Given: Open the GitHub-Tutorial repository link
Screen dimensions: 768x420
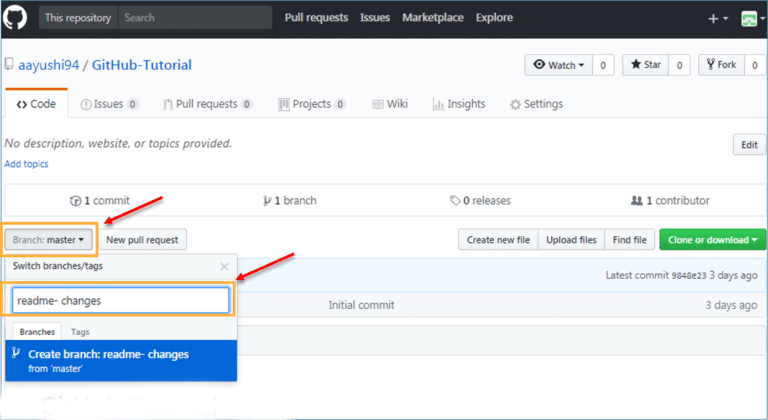Looking at the screenshot, I should coord(142,65).
